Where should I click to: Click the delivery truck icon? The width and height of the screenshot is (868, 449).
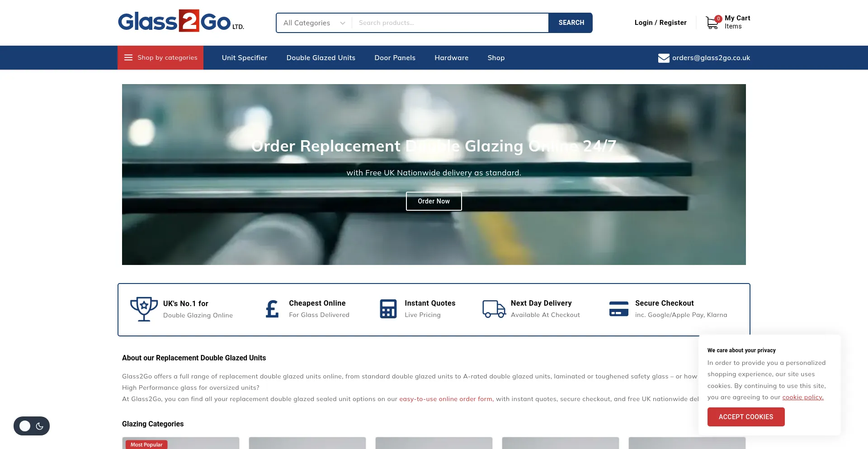[494, 309]
